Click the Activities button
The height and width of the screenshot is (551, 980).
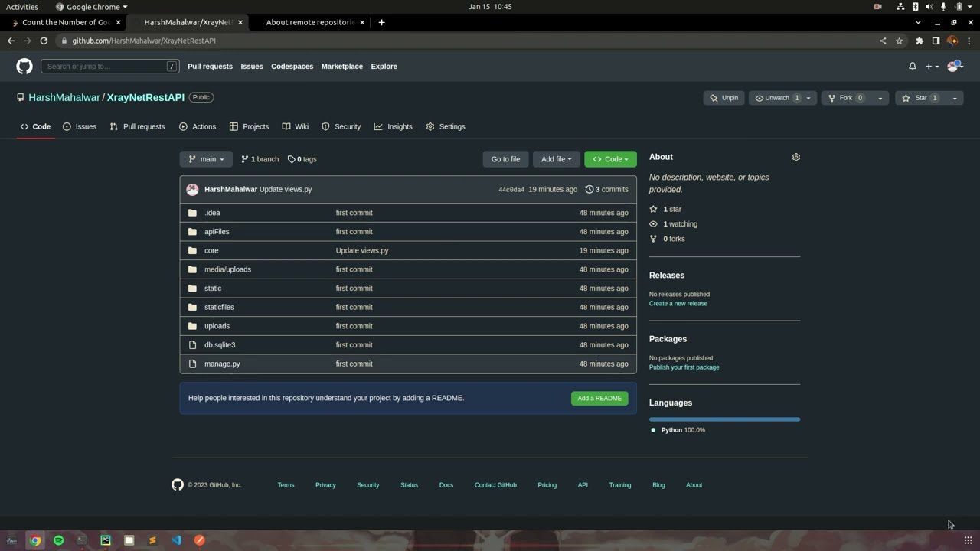[22, 7]
